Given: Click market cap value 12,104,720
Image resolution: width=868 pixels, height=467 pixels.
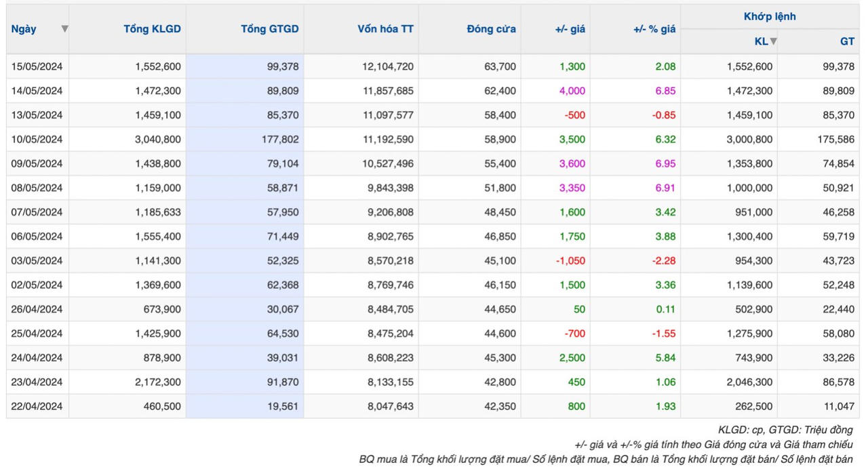Looking at the screenshot, I should coord(388,66).
